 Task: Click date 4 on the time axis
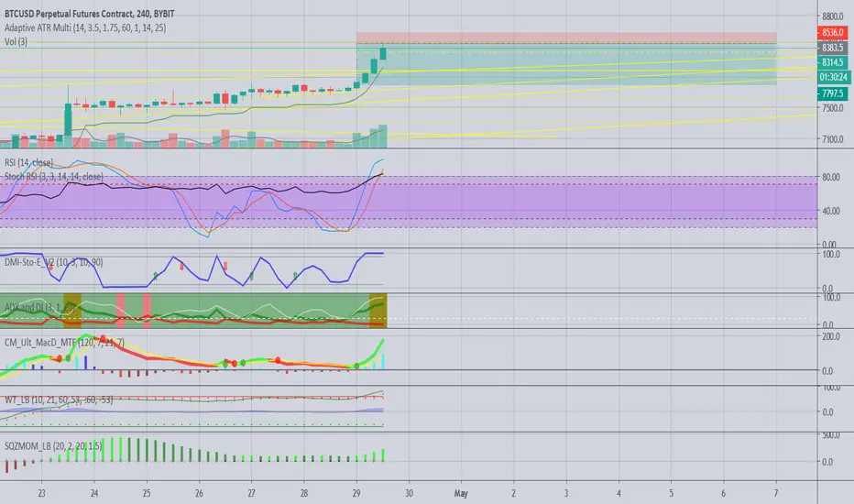point(619,493)
